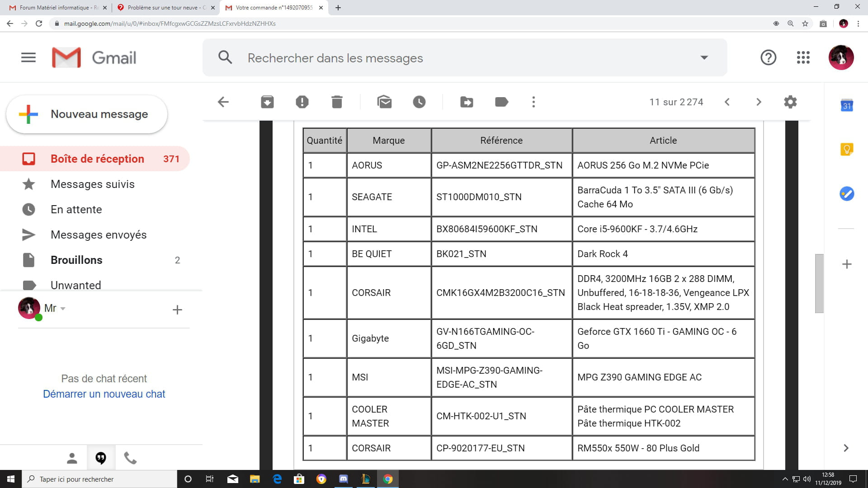Open the Google Keep side panel icon
The image size is (868, 488).
click(846, 150)
